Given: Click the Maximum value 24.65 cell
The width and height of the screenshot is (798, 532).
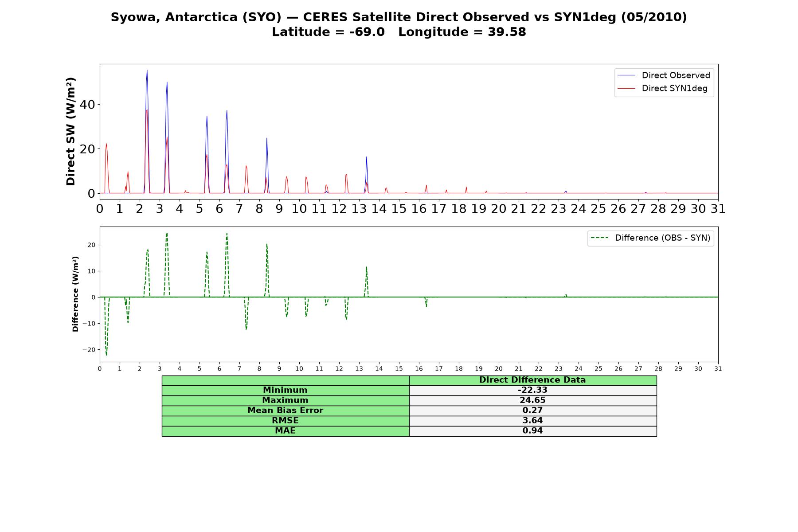Looking at the screenshot, I should point(532,400).
